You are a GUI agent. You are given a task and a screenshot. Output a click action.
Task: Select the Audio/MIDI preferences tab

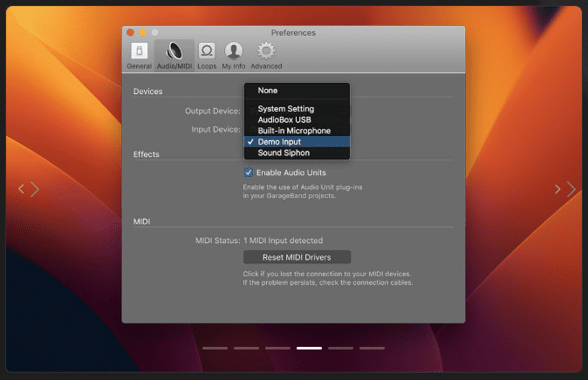(174, 56)
